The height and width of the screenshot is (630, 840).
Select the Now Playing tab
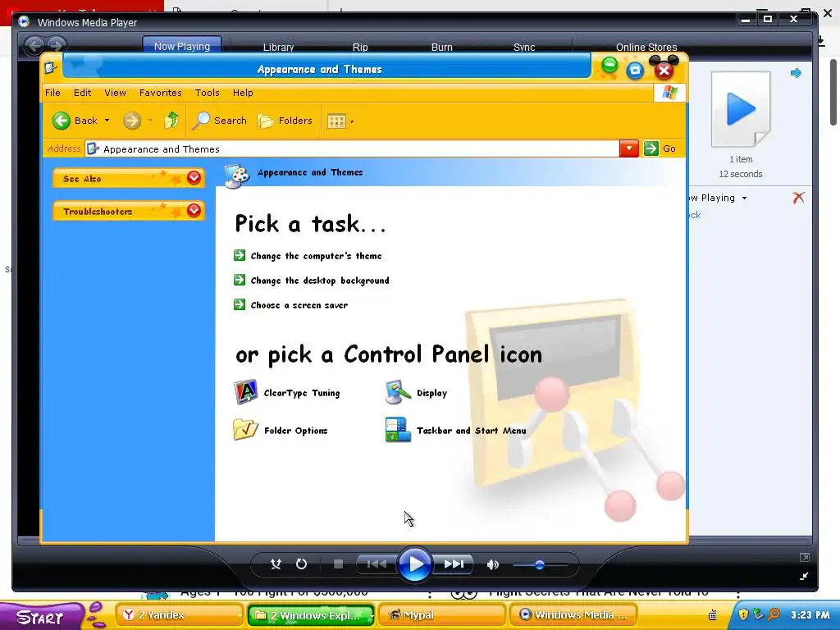(x=182, y=46)
